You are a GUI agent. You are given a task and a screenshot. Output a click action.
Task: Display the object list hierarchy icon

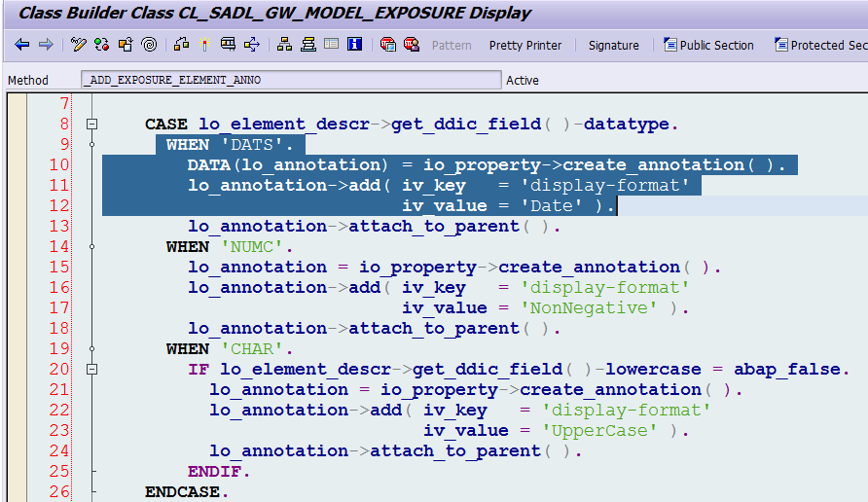pyautogui.click(x=284, y=45)
